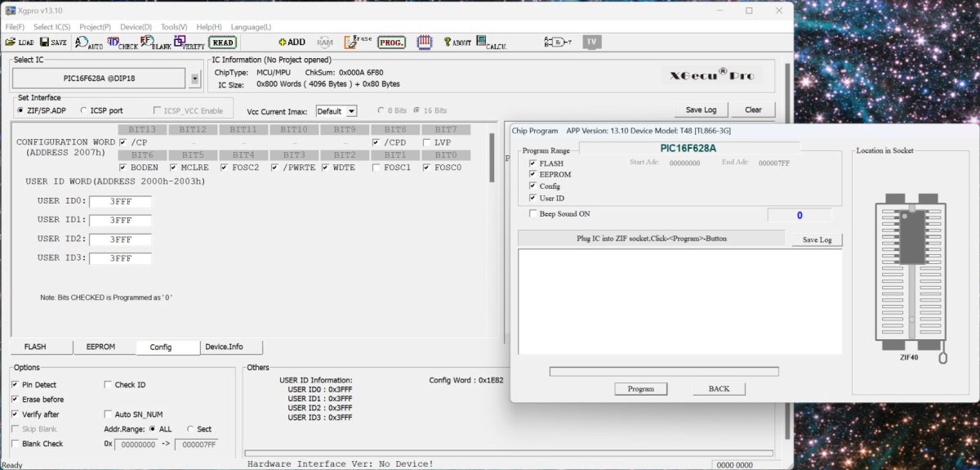The width and height of the screenshot is (980, 470).
Task: Click the Program button in Chip Program dialog
Action: pos(641,389)
